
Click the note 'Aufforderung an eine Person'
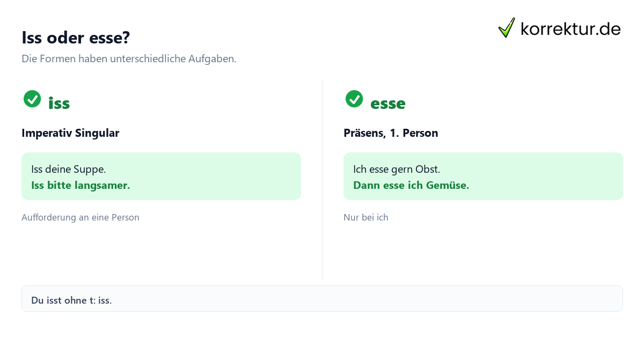[80, 217]
